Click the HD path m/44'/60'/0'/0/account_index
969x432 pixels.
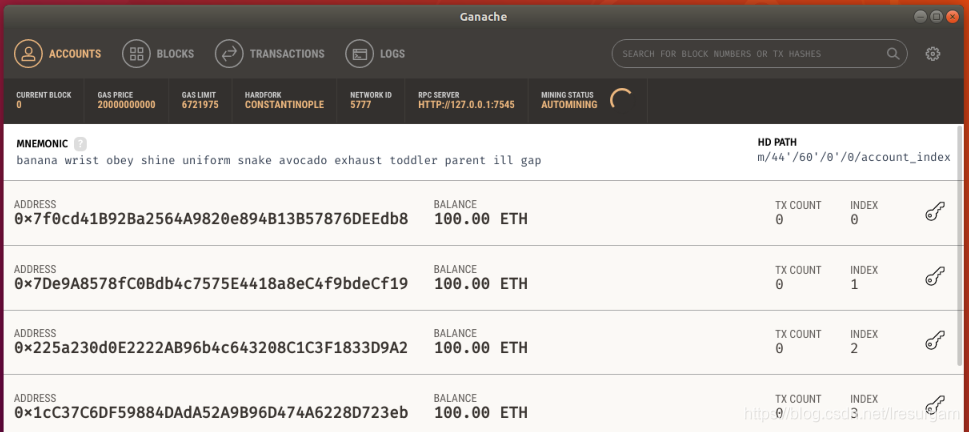pos(854,157)
